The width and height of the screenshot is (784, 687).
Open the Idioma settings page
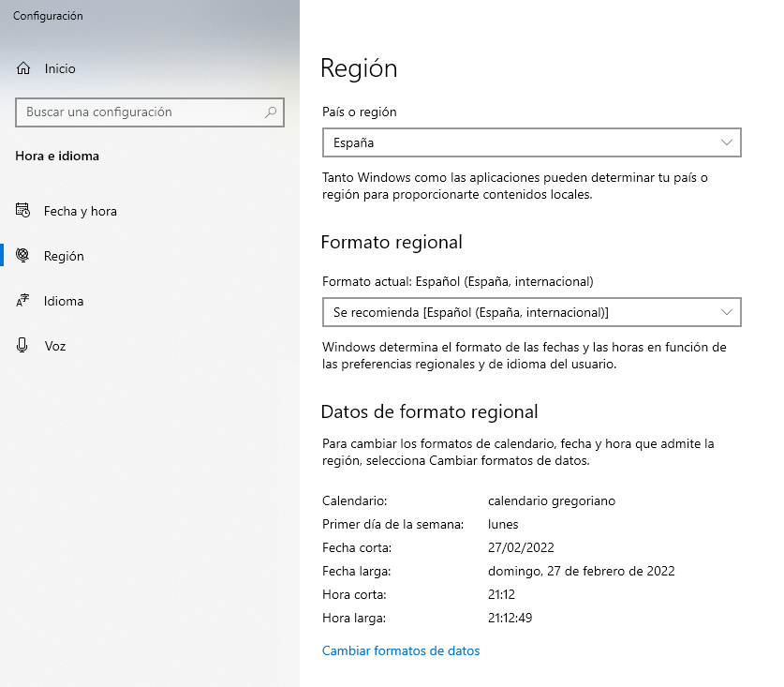(64, 301)
